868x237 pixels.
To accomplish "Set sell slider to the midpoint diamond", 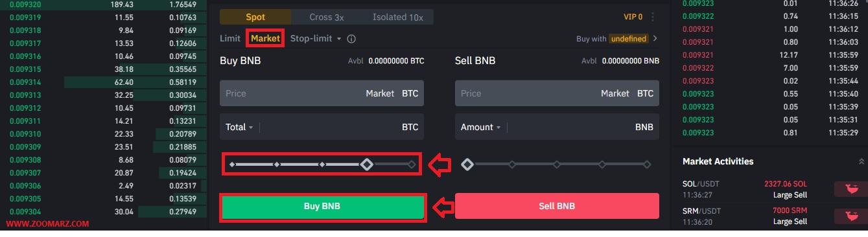I will [x=557, y=164].
